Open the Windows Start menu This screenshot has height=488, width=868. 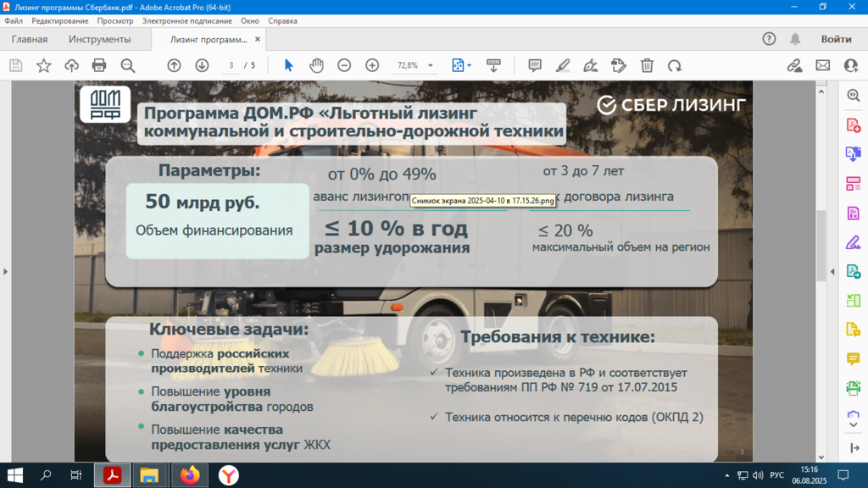click(x=15, y=475)
